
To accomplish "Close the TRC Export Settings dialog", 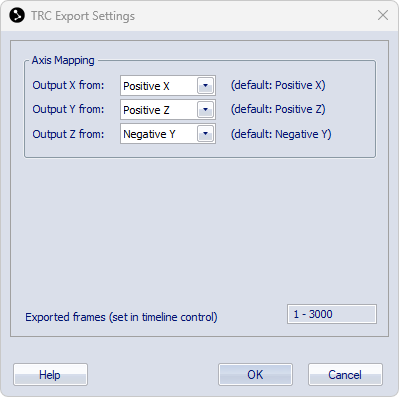I will pos(383,15).
